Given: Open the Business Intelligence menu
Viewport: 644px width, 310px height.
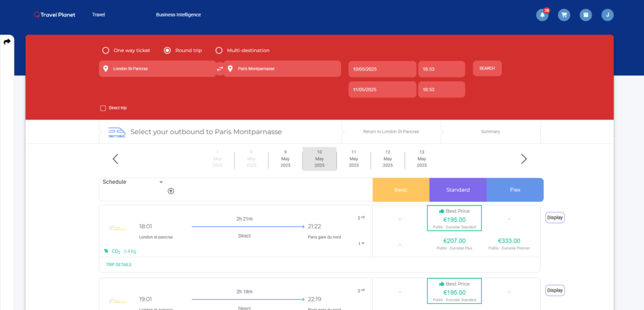Looking at the screenshot, I should pos(178,15).
